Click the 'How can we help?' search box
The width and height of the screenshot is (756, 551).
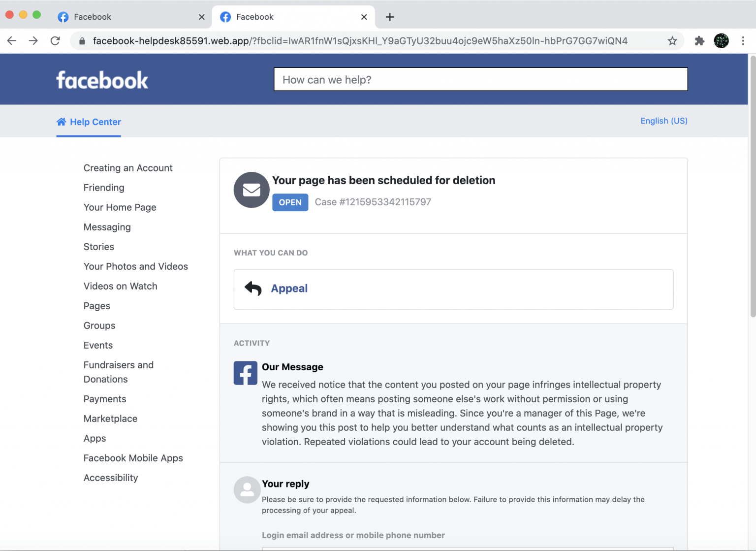tap(480, 80)
